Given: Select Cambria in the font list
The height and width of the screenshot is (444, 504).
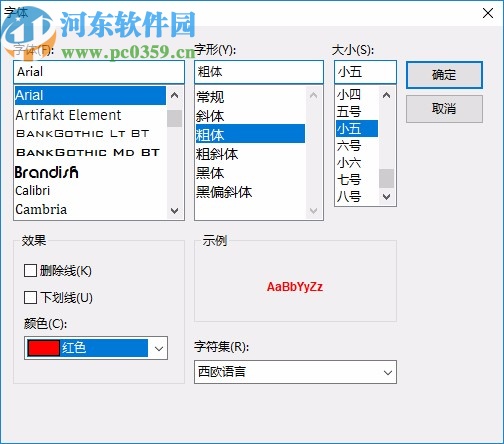Looking at the screenshot, I should click(x=90, y=209).
